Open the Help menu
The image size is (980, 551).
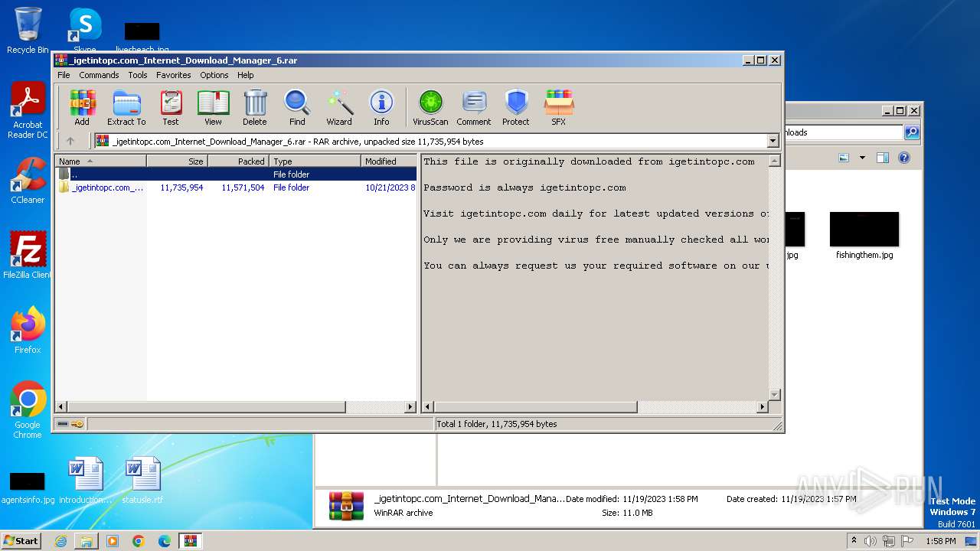[x=245, y=75]
